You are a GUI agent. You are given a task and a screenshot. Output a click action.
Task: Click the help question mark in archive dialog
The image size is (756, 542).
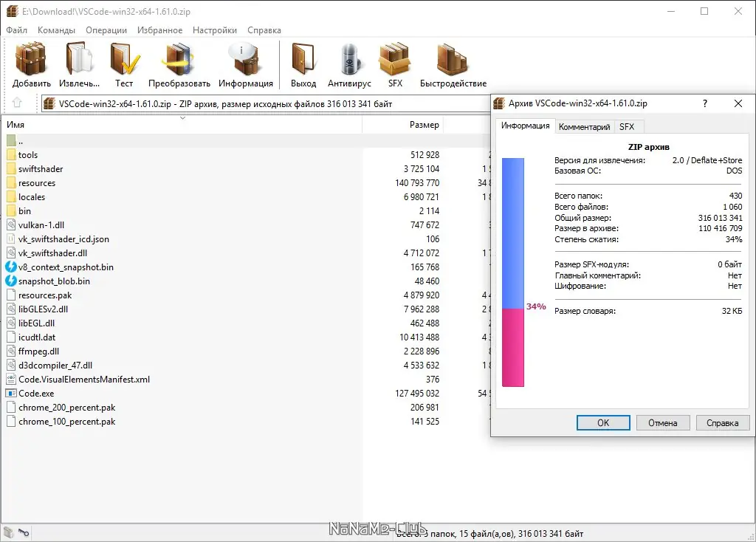pyautogui.click(x=705, y=103)
